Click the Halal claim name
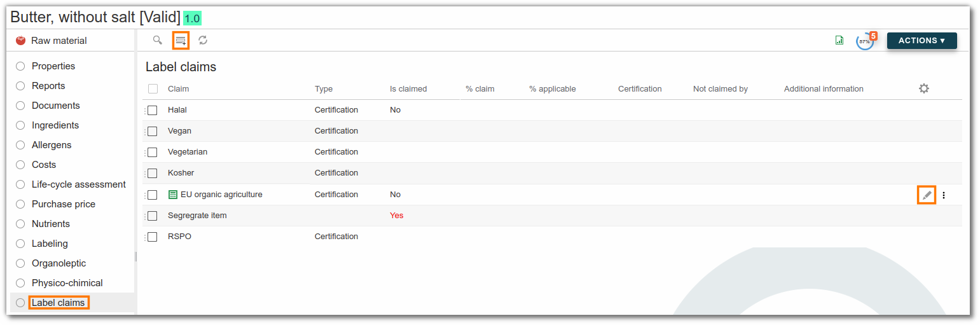The height and width of the screenshot is (325, 980). [x=177, y=110]
